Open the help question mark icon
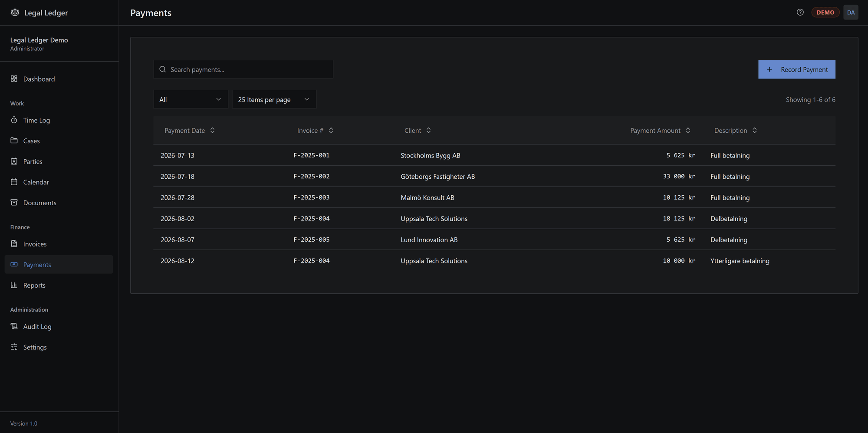 [800, 12]
